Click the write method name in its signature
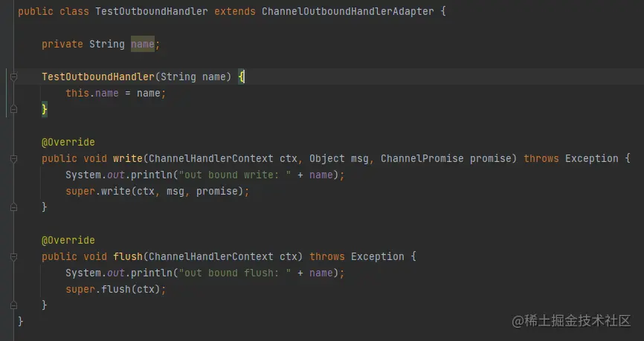Image resolution: width=644 pixels, height=341 pixels. [128, 158]
